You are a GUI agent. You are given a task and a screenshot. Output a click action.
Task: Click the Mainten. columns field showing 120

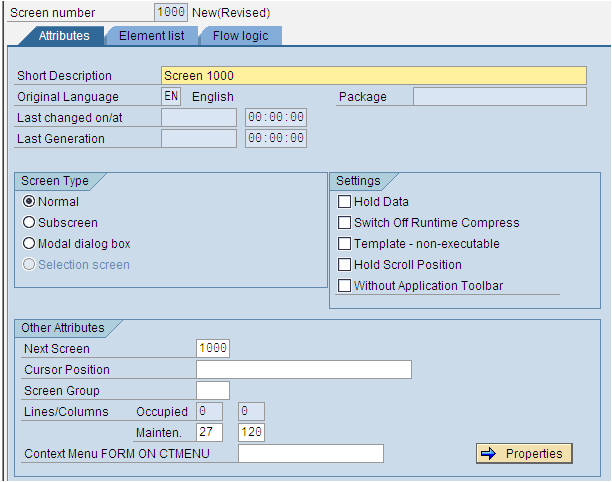point(251,432)
